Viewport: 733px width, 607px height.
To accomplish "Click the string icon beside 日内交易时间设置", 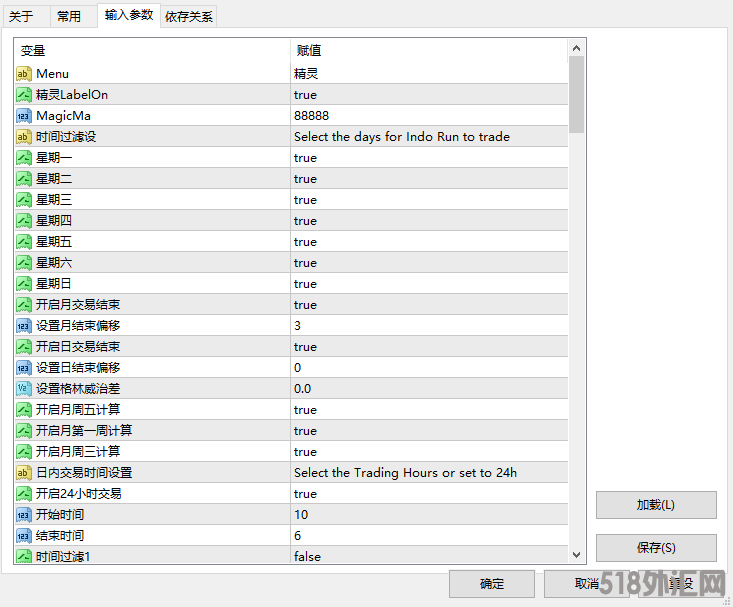I will (24, 473).
